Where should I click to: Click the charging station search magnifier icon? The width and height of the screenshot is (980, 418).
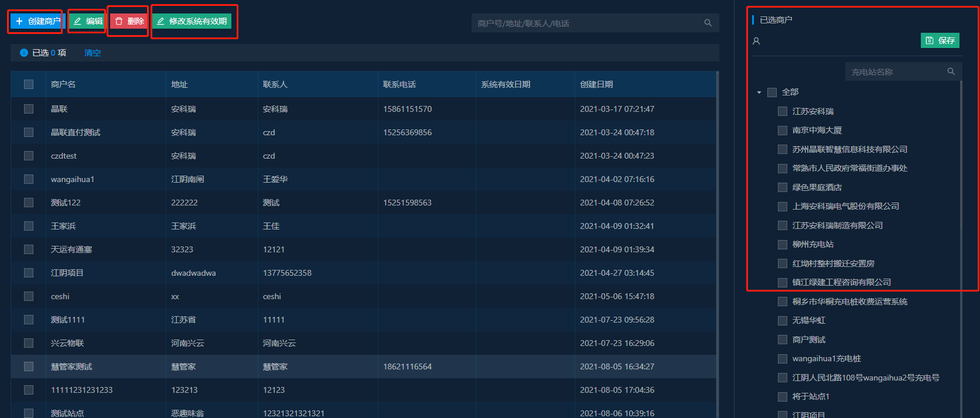951,71
